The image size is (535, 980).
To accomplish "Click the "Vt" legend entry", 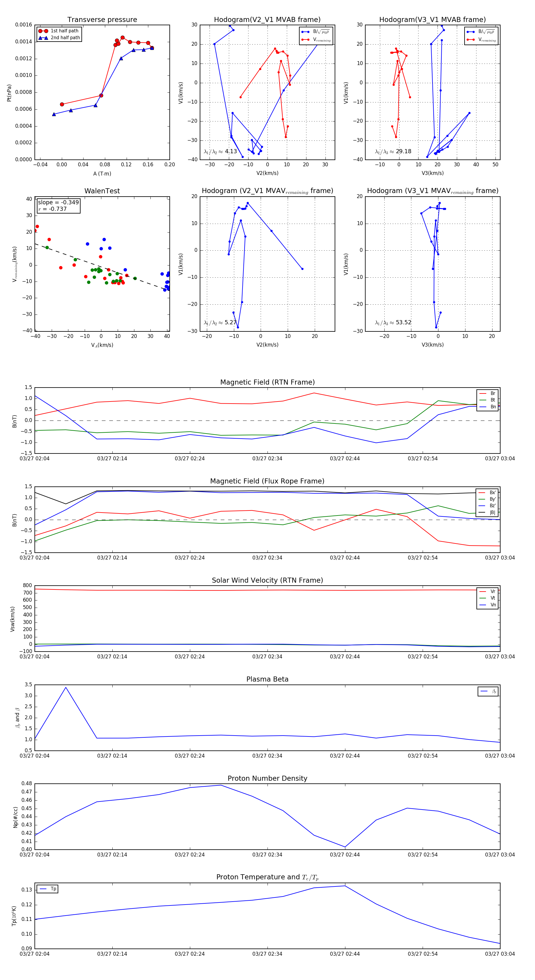I will (487, 598).
